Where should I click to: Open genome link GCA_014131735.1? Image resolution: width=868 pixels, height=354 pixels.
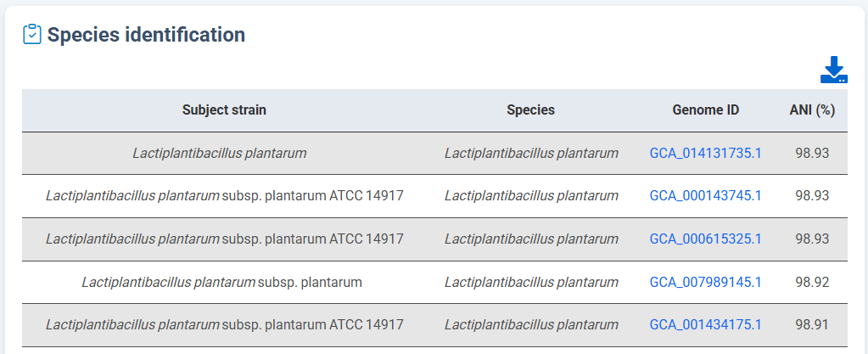coord(705,154)
